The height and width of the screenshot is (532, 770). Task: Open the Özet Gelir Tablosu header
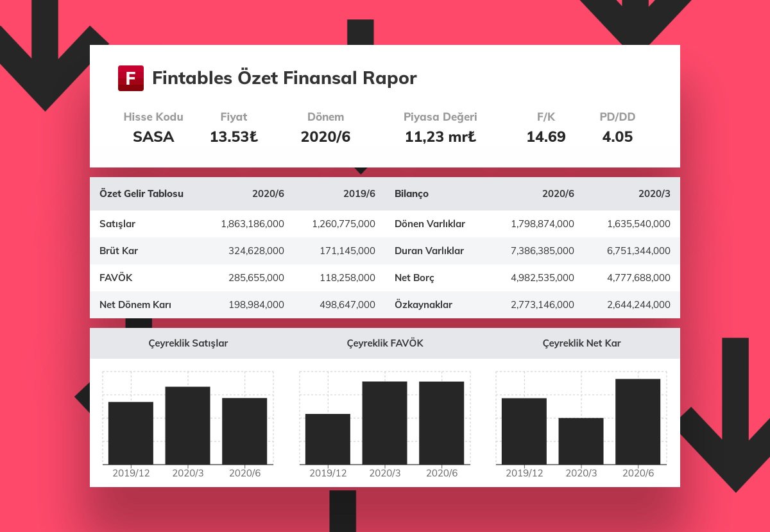[x=141, y=193]
